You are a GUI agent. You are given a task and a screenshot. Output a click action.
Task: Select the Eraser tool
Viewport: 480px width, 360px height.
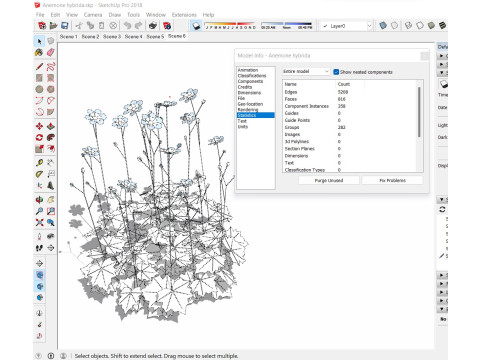tap(51, 52)
